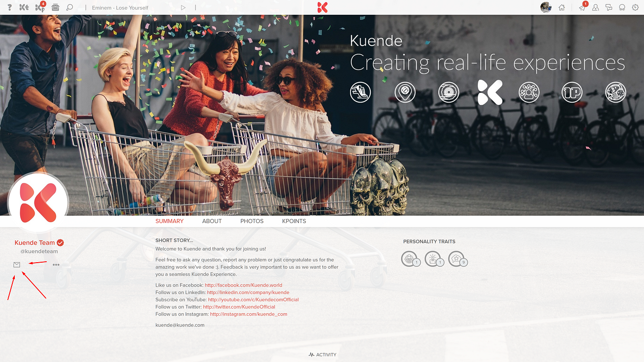Viewport: 644px width, 362px height.
Task: Open the Facebook Kuende.world link
Action: pos(243,285)
